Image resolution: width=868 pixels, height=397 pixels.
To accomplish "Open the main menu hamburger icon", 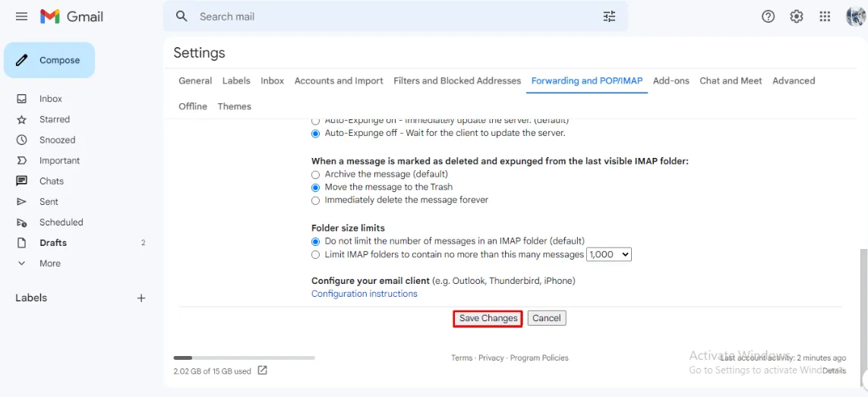I will pyautogui.click(x=21, y=17).
